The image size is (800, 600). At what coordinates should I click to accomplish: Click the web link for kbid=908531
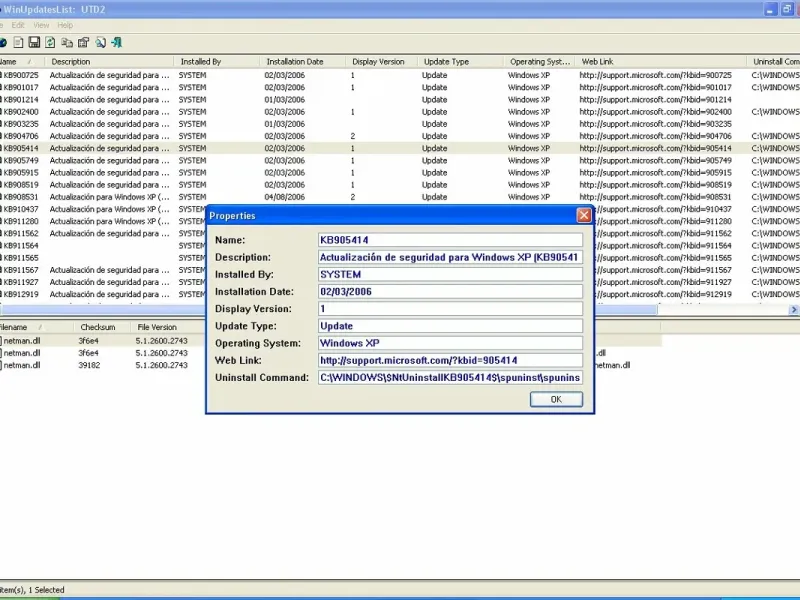[x=655, y=197]
